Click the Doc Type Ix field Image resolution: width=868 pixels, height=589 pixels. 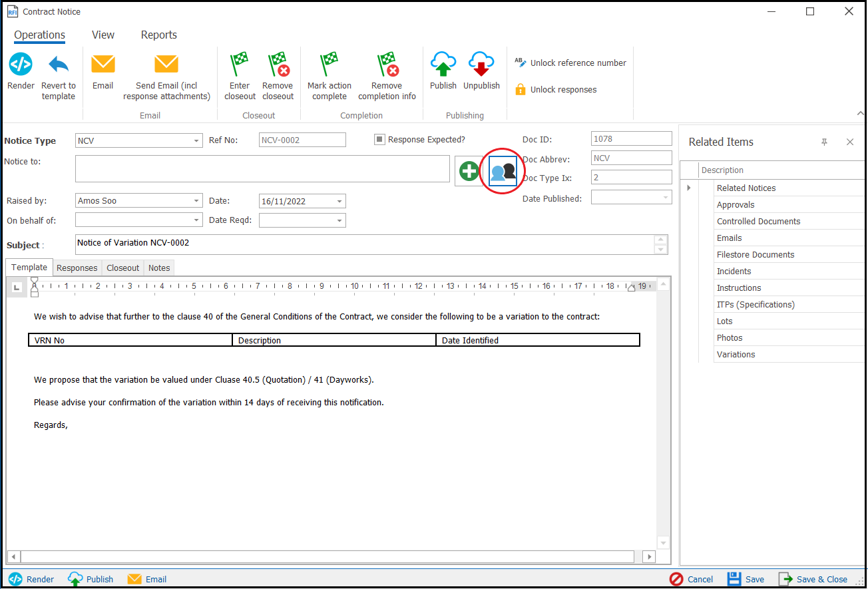(x=632, y=178)
